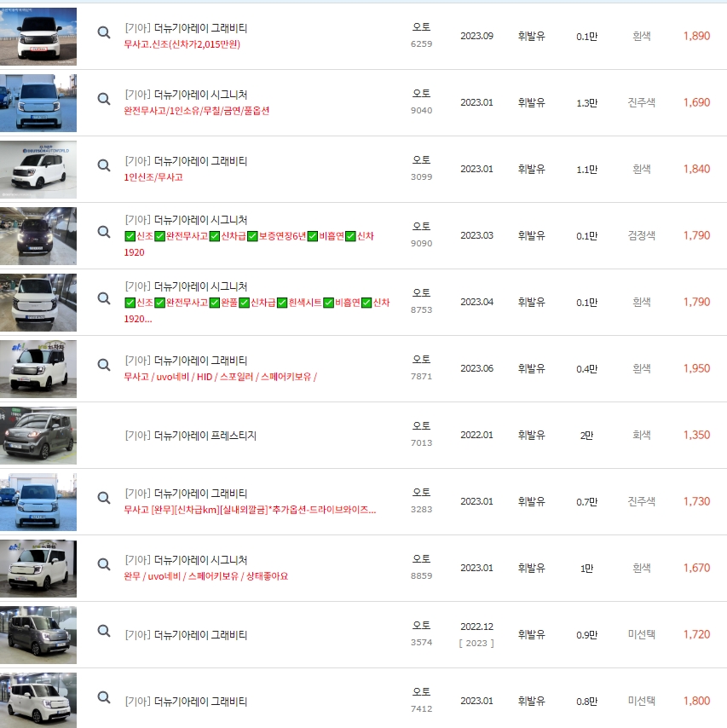
Task: Click description mentioning 보증연장6년
Action: click(x=249, y=244)
